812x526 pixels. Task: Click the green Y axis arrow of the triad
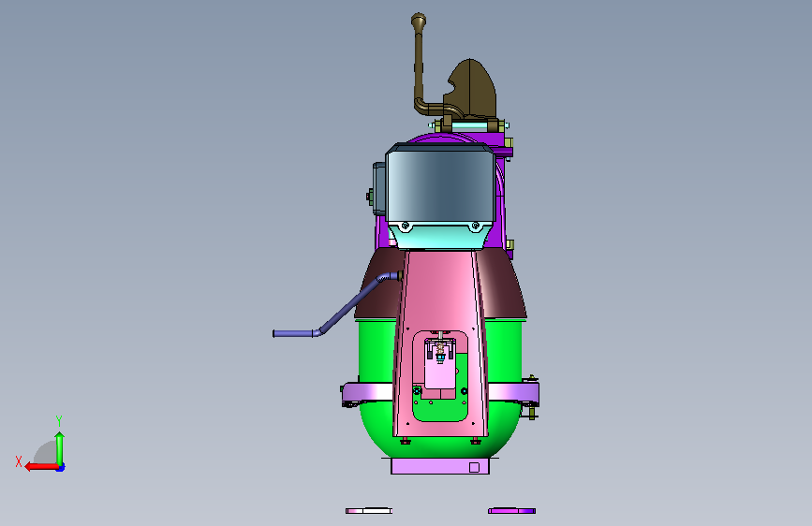[60, 447]
